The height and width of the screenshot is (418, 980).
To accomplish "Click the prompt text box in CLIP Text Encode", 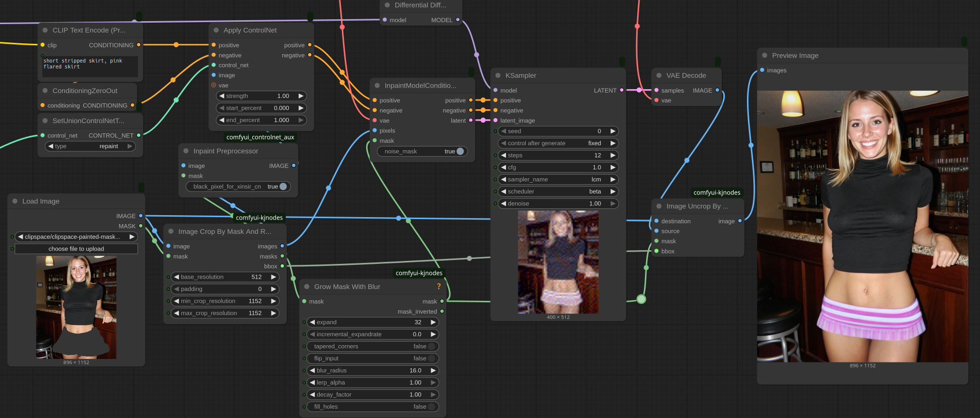I will click(x=90, y=66).
